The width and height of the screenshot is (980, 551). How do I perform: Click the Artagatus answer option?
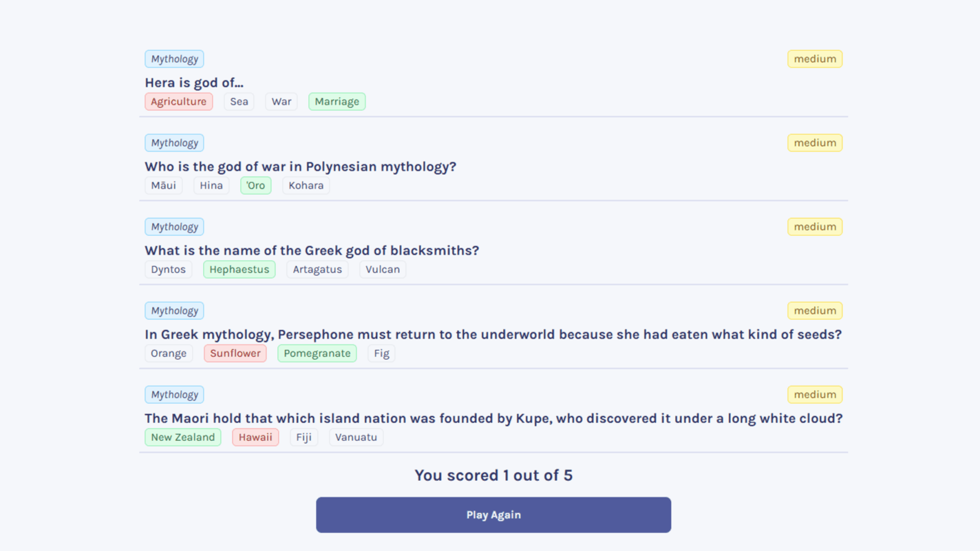(x=317, y=269)
